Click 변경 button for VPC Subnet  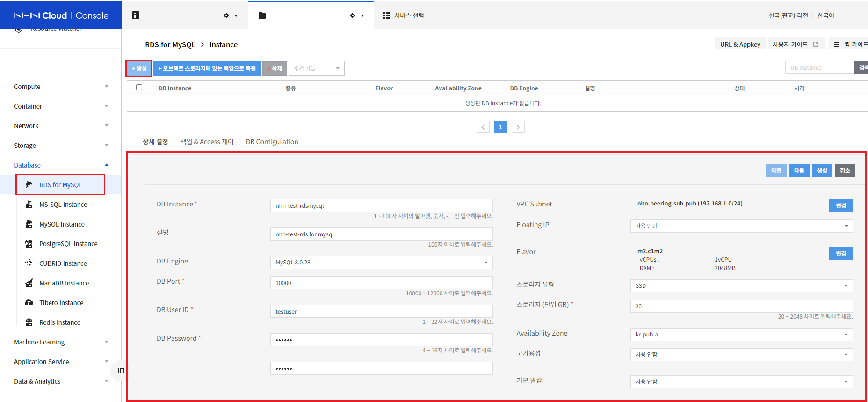[841, 206]
